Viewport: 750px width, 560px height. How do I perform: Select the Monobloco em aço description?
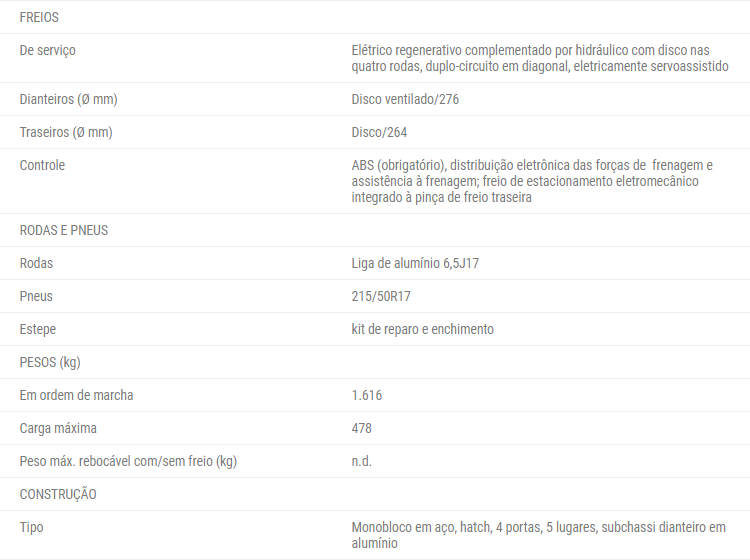pyautogui.click(x=539, y=535)
